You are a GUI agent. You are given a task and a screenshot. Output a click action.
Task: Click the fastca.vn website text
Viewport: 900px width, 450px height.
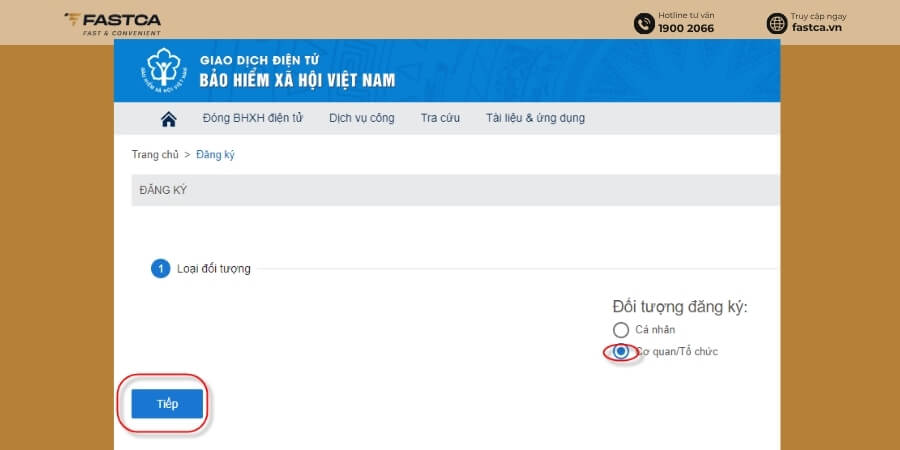pyautogui.click(x=816, y=27)
